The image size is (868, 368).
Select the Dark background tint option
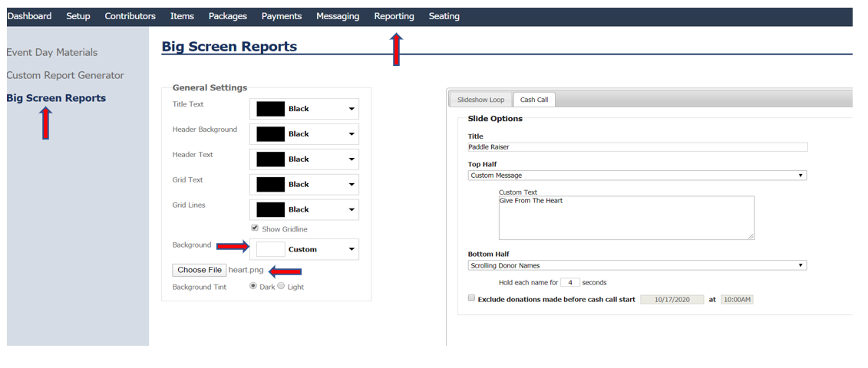[253, 286]
